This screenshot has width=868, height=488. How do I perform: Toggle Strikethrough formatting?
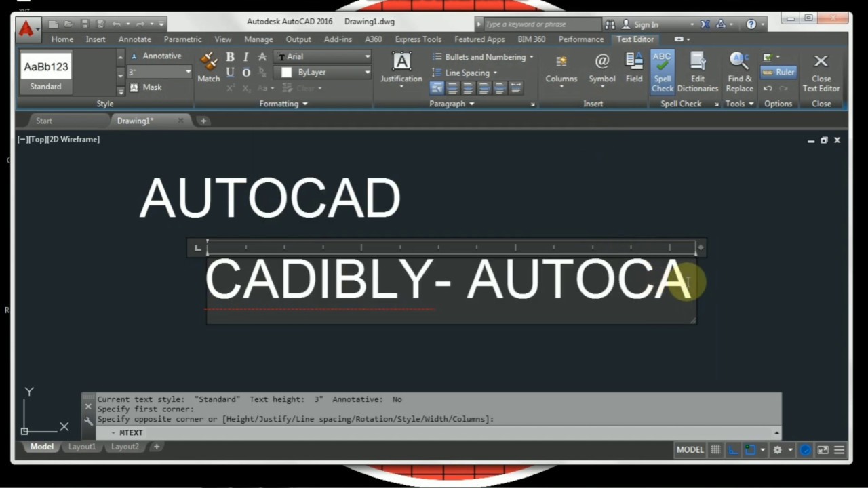coord(262,57)
